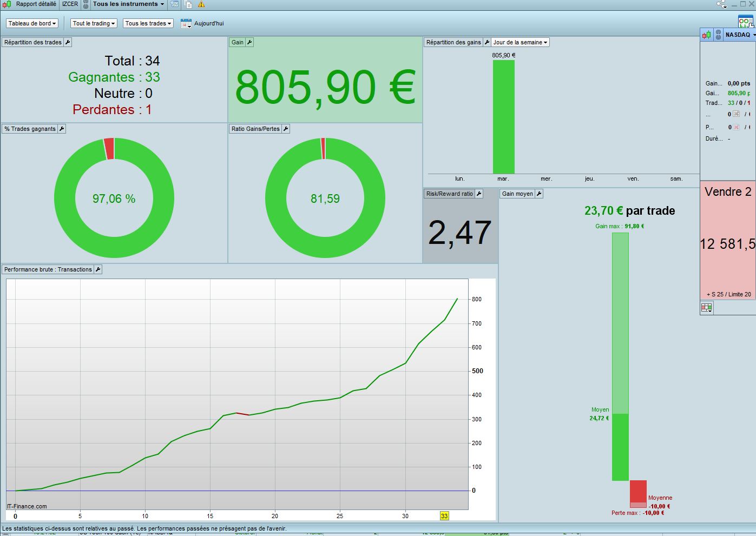Click the report-layout icon above the NASDAQ panel
Image resolution: width=756 pixels, height=536 pixels.
(746, 22)
